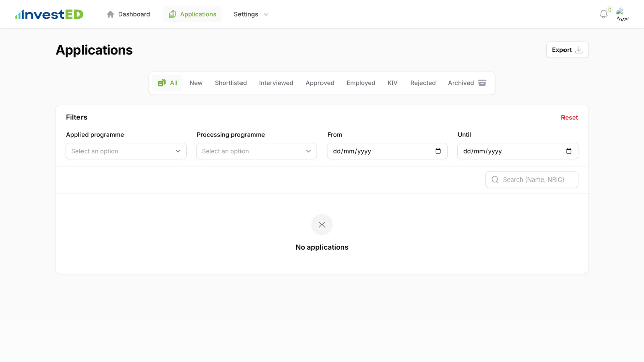
Task: Click the download icon on the Export button
Action: [x=579, y=49]
